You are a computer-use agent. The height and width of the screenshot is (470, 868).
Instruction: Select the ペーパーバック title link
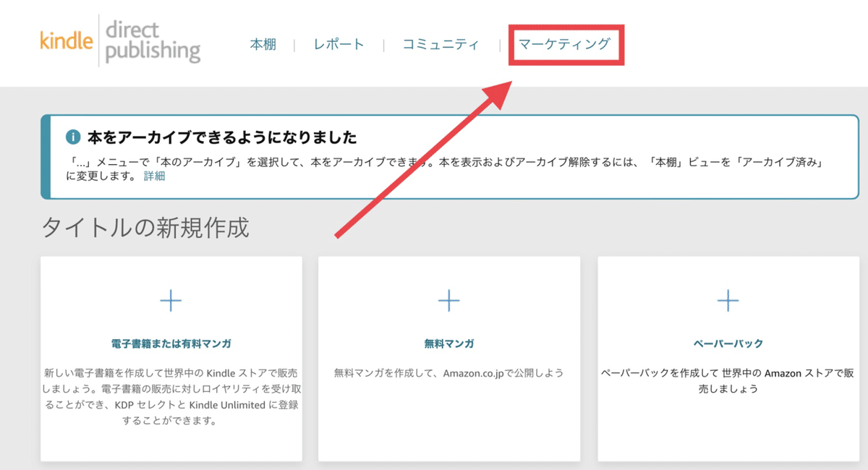click(728, 343)
